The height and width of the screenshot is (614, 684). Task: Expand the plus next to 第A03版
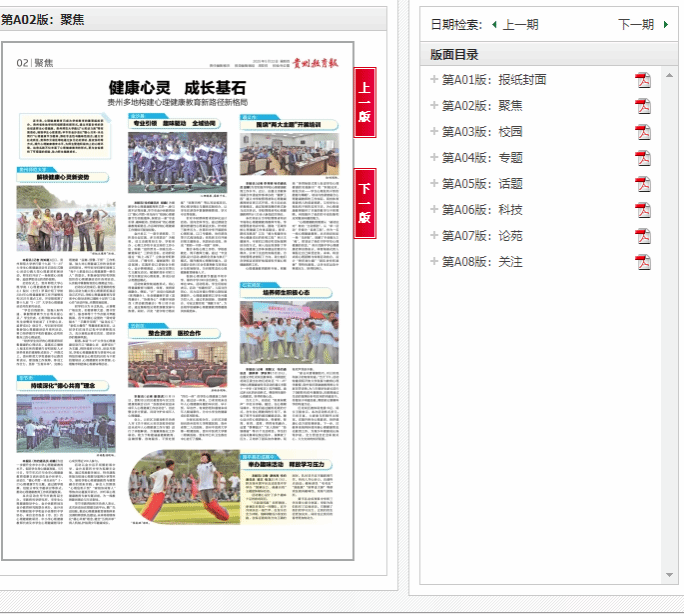pos(434,131)
